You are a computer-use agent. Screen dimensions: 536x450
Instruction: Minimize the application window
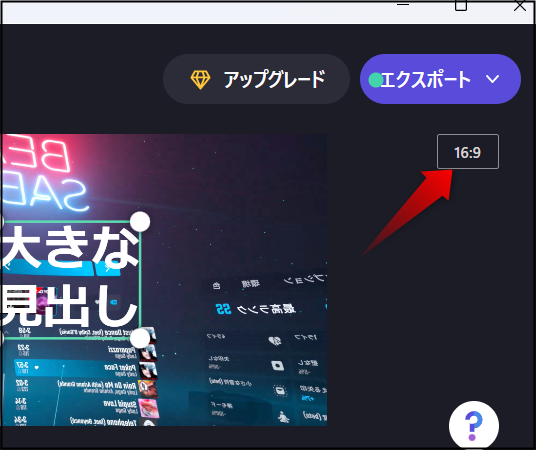403,4
